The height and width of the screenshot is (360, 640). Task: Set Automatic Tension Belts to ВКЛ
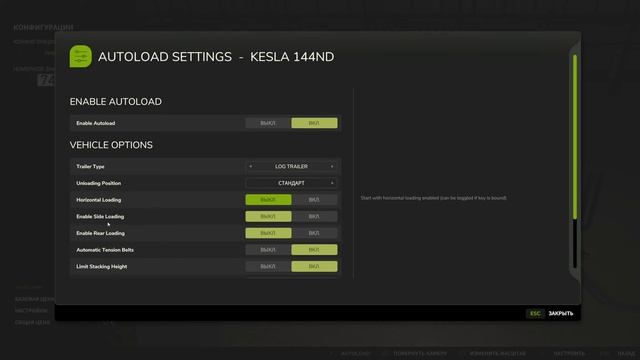[x=314, y=250]
